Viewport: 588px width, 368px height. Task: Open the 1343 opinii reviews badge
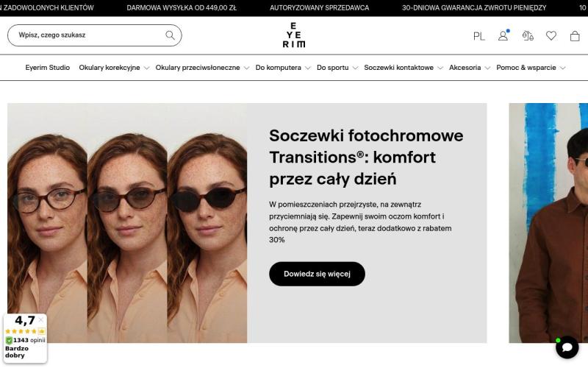point(26,340)
